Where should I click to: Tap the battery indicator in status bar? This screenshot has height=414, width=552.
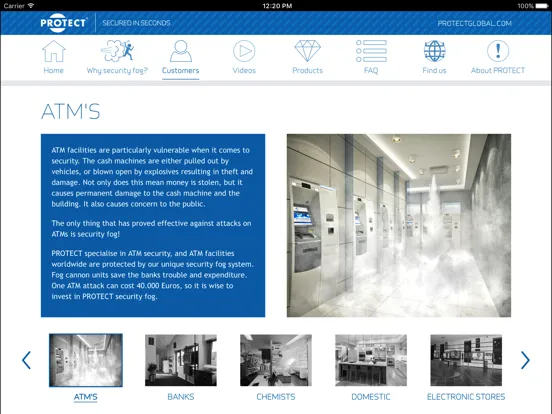tap(541, 6)
